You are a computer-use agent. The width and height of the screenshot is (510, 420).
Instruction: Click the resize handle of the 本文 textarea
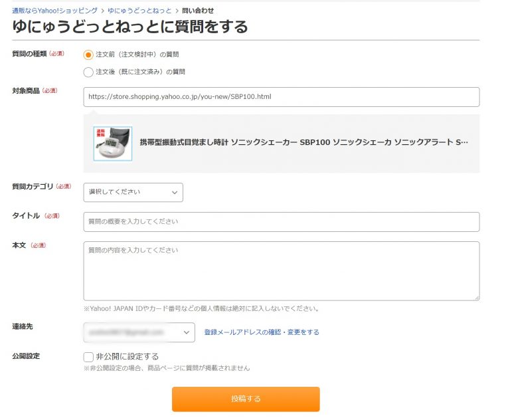[475, 296]
